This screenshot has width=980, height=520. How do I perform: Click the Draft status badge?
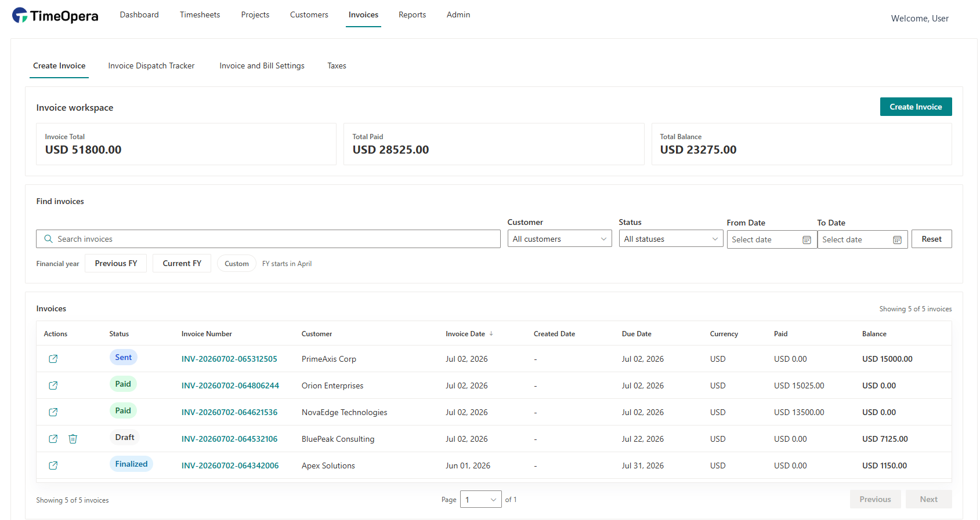tap(125, 437)
